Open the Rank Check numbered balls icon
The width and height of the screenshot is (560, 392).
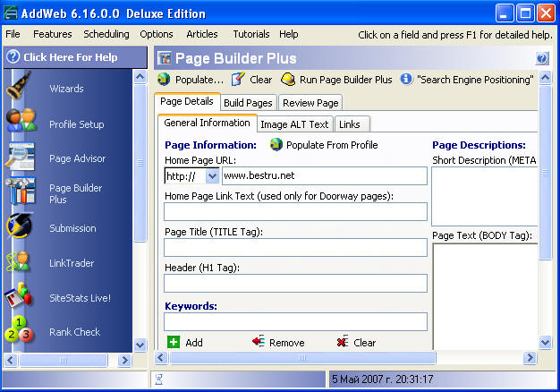point(19,329)
